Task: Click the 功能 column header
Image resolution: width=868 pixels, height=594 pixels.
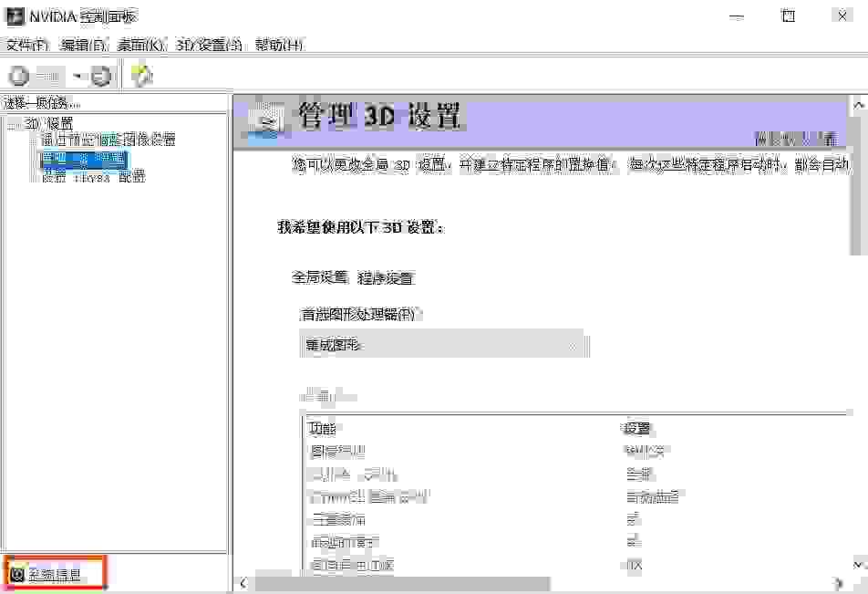Action: pos(322,428)
